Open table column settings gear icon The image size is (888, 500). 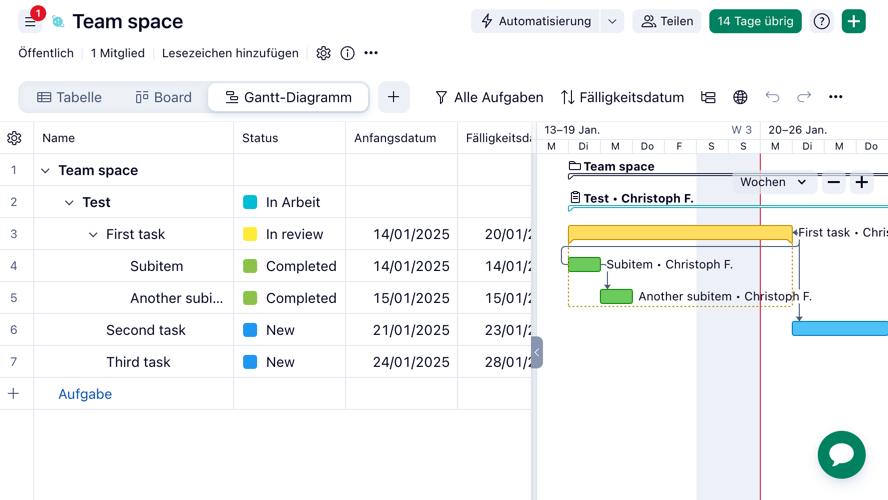click(x=14, y=138)
